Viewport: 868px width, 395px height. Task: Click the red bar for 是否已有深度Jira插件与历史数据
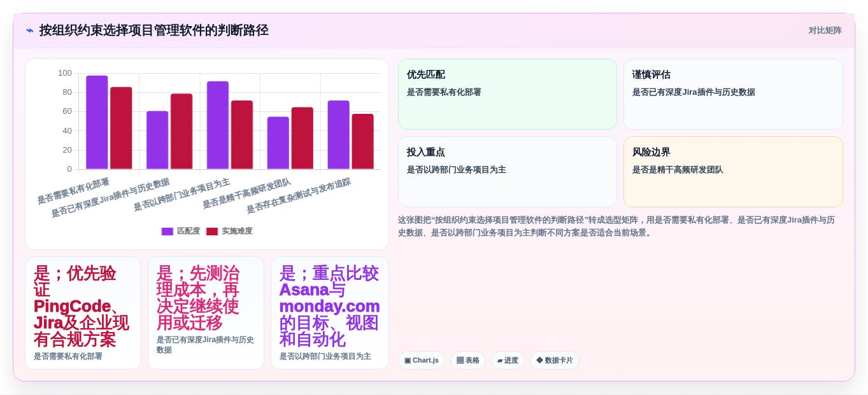pos(181,131)
